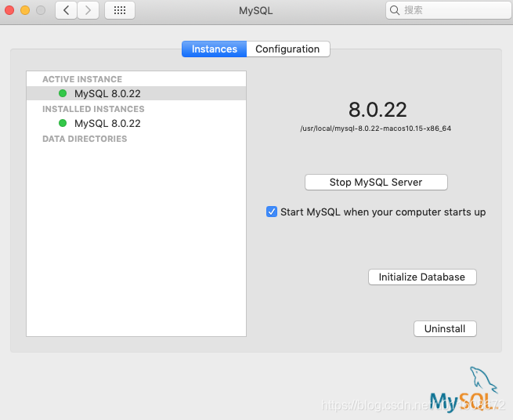This screenshot has height=420, width=513.
Task: Click the large 8.0.22 version number
Action: (x=378, y=110)
